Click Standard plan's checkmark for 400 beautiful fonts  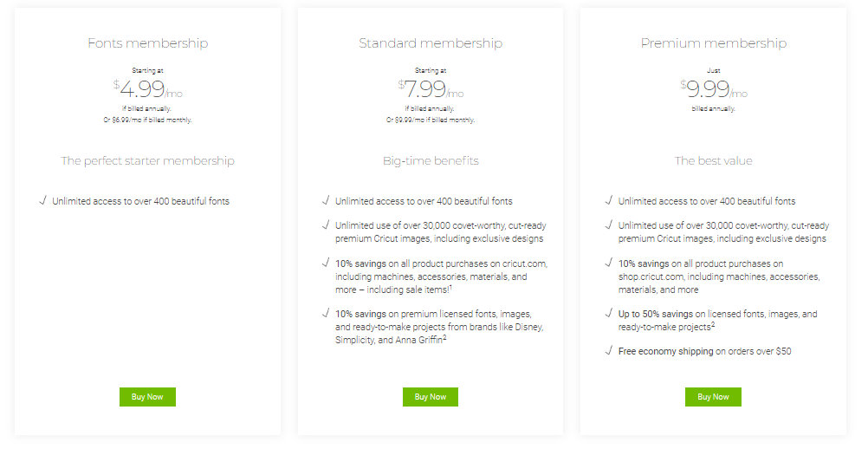pyautogui.click(x=326, y=200)
